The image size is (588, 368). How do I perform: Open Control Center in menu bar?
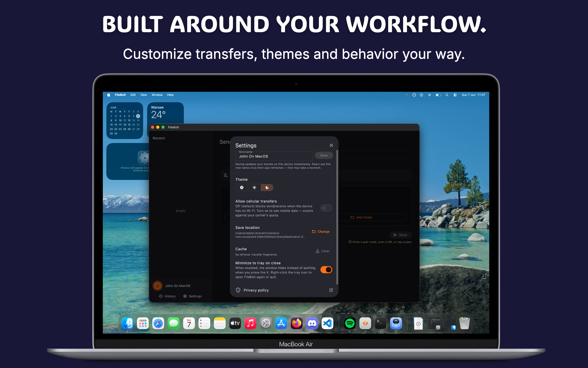pyautogui.click(x=455, y=95)
